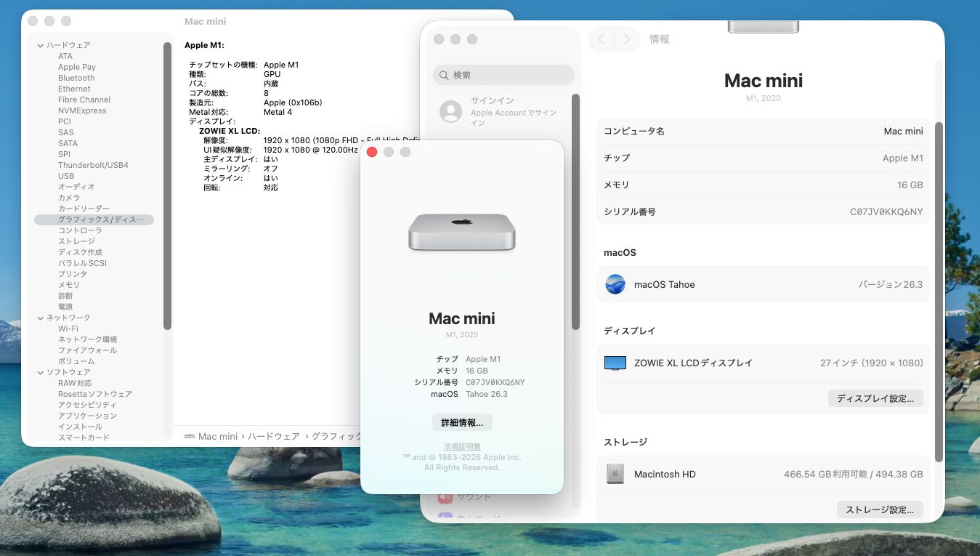Select コントローラ in the hardware list
The image size is (980, 556).
pos(80,230)
